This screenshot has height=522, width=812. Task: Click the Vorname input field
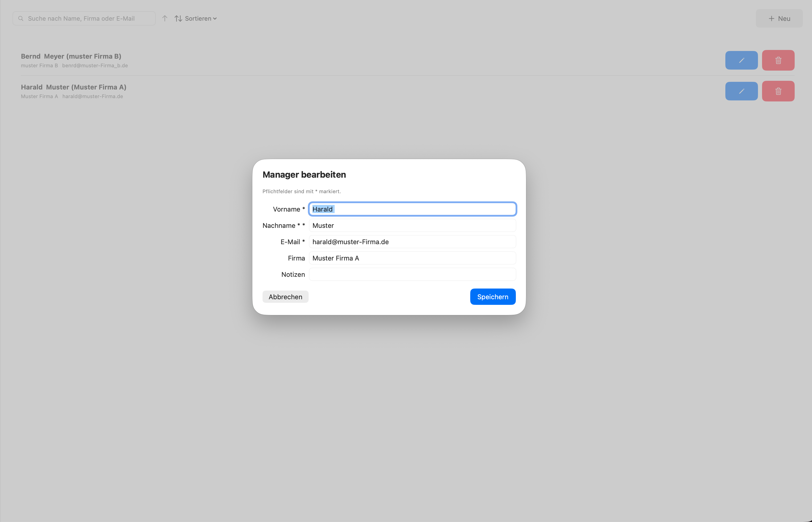[412, 209]
